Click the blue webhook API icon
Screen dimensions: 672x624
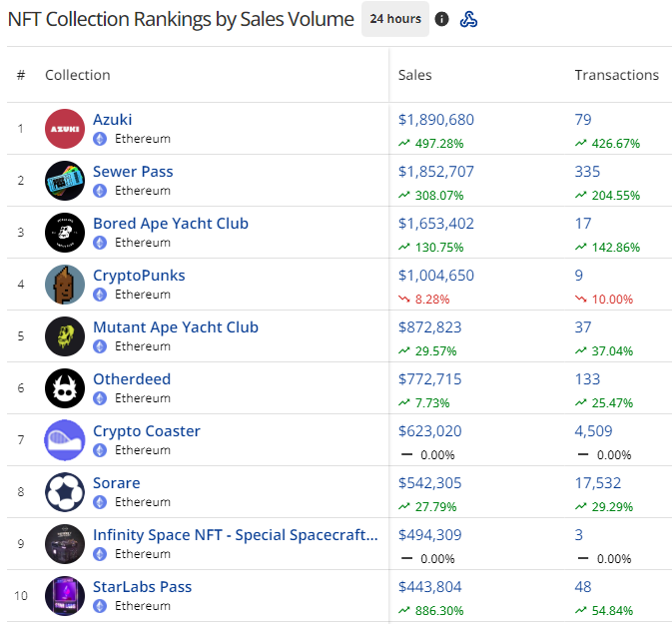tap(468, 19)
